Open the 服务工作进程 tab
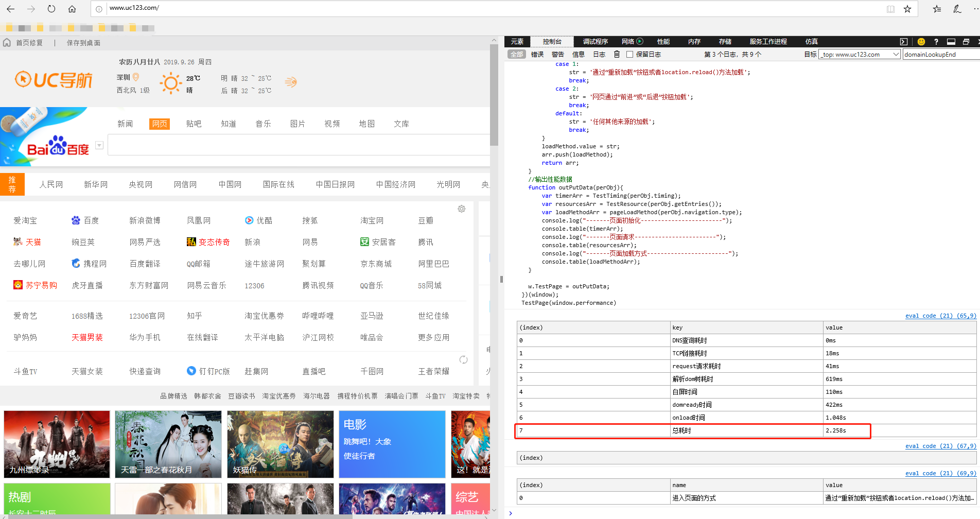The width and height of the screenshot is (980, 519). click(768, 42)
